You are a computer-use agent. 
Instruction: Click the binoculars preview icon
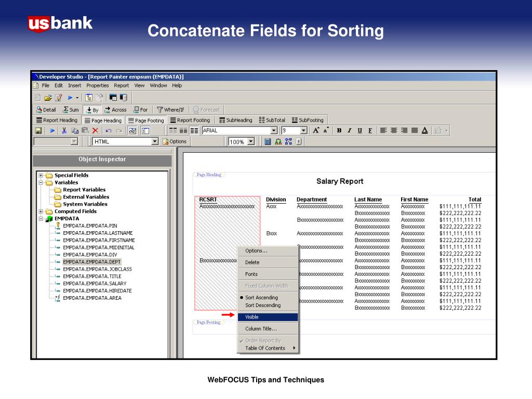click(x=132, y=130)
